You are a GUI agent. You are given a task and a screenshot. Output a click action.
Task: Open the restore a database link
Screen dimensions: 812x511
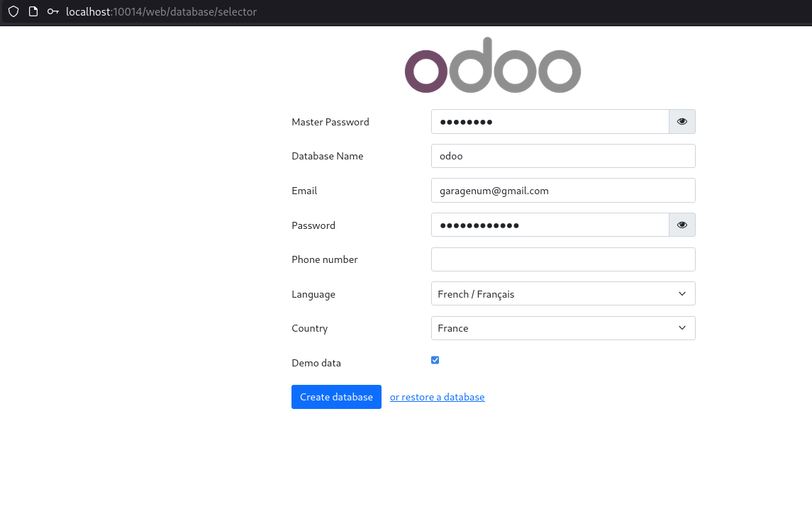437,397
